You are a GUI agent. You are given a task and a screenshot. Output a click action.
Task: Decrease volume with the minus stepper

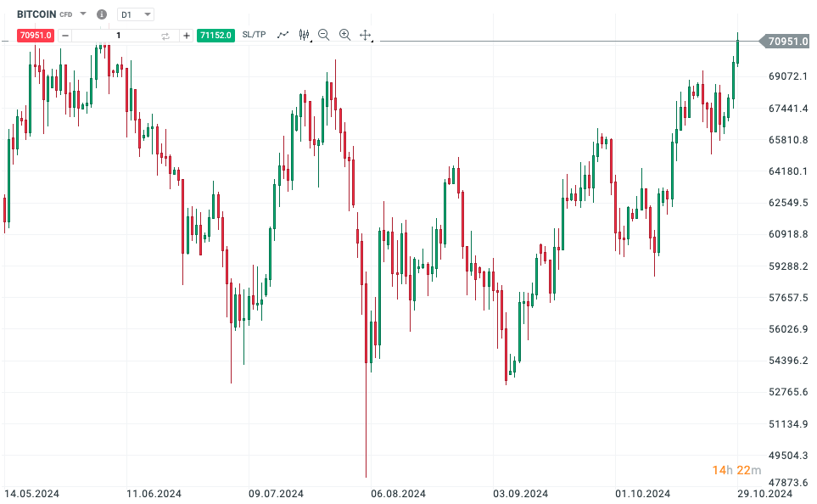pyautogui.click(x=65, y=36)
